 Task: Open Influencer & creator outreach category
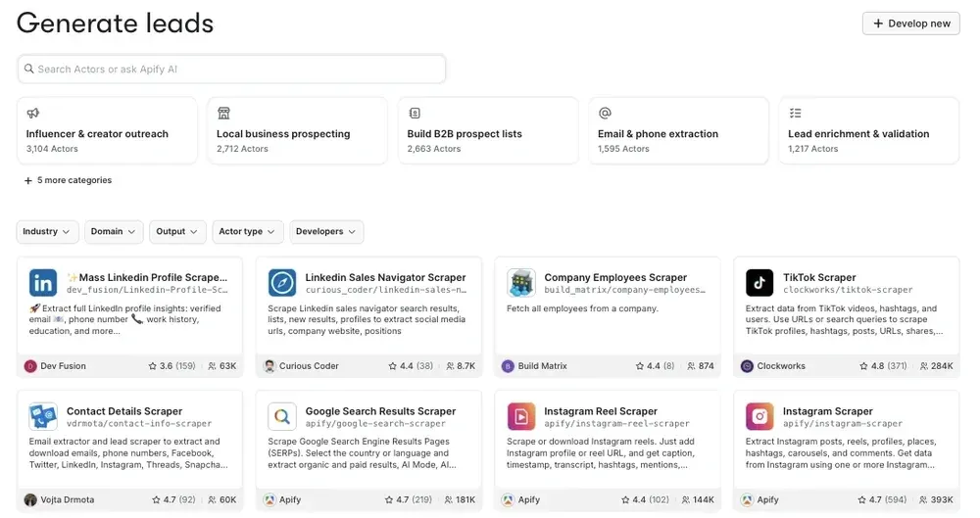click(x=107, y=130)
